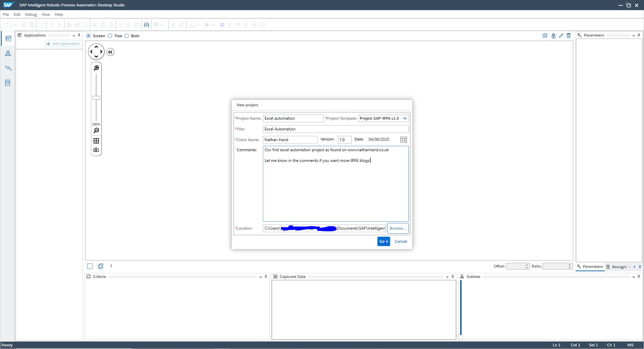Click the save all toolbar icon
644x349 pixels.
[32, 25]
